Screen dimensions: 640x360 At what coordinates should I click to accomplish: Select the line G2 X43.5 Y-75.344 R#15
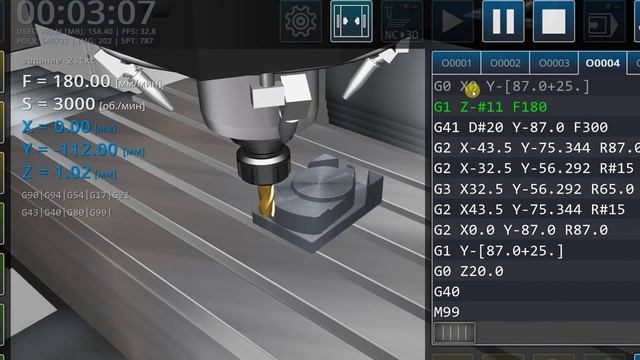tap(536, 209)
